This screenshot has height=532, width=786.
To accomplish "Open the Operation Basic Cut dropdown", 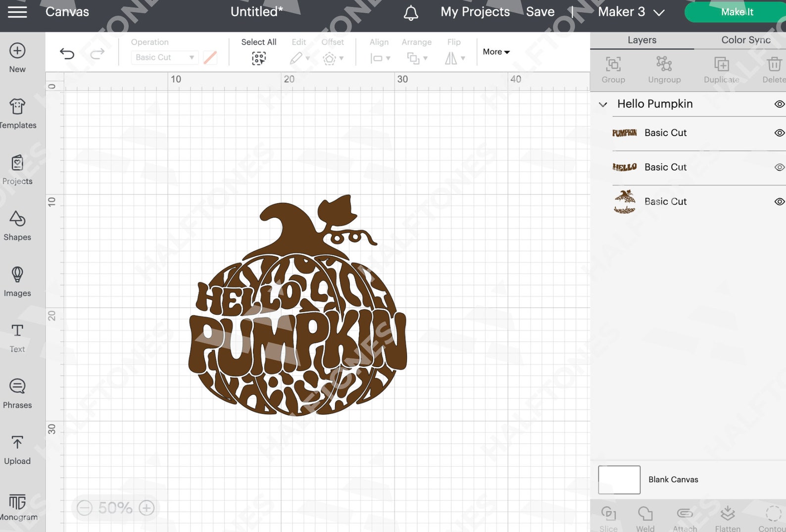I will [x=165, y=57].
